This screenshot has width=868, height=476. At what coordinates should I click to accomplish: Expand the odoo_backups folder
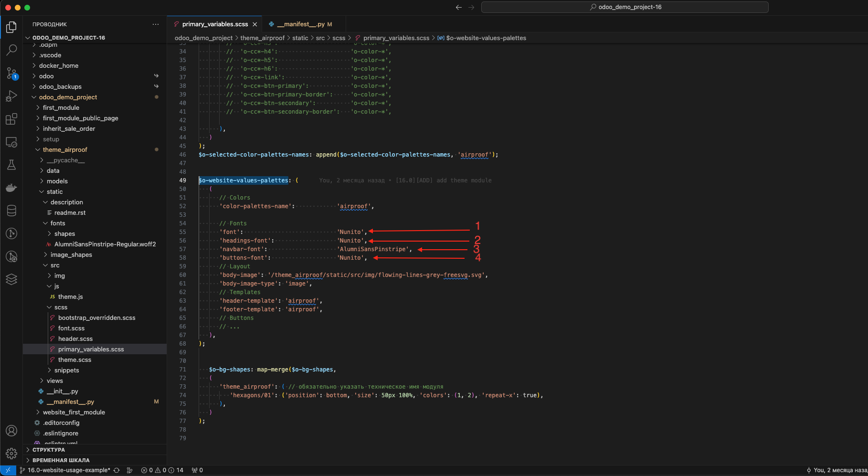click(95, 87)
